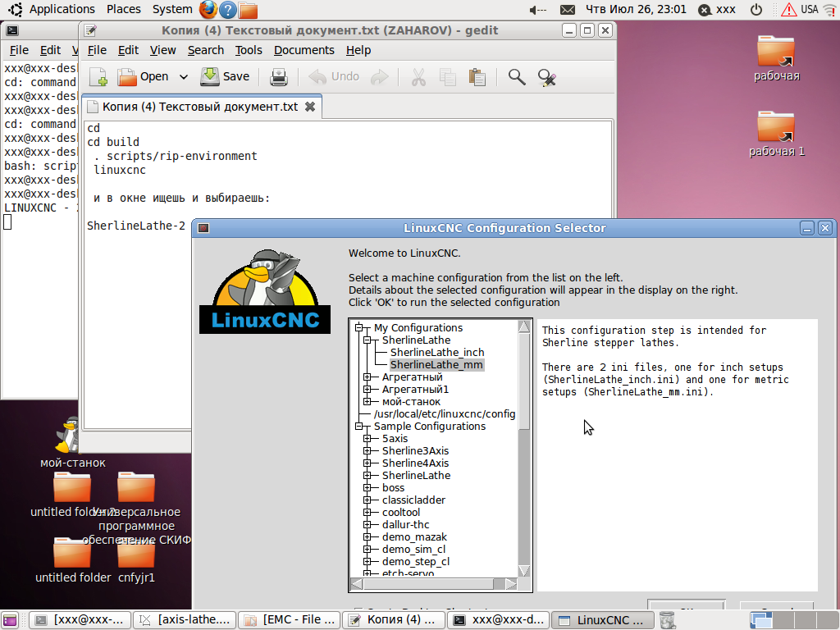This screenshot has width=840, height=630.
Task: Copy selection with Copy icon
Action: coord(447,77)
